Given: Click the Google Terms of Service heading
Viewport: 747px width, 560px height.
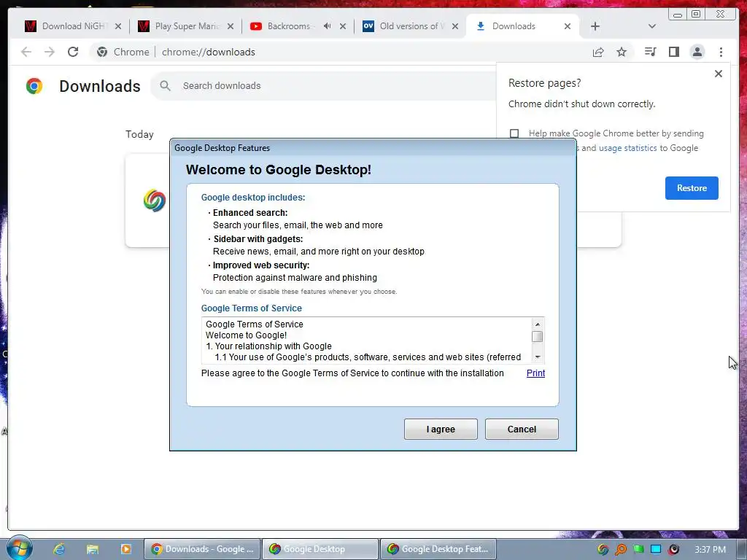Looking at the screenshot, I should (252, 308).
